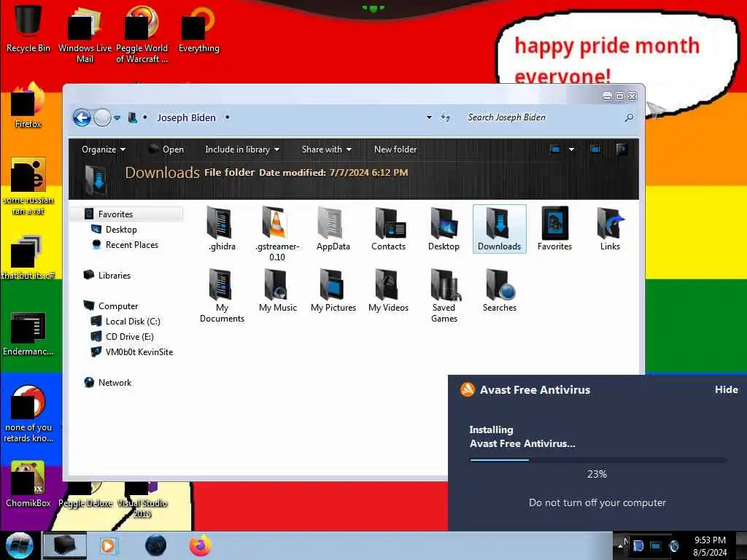Screen dimensions: 747x560
Task: Click the Change your view icon
Action: coord(555,149)
